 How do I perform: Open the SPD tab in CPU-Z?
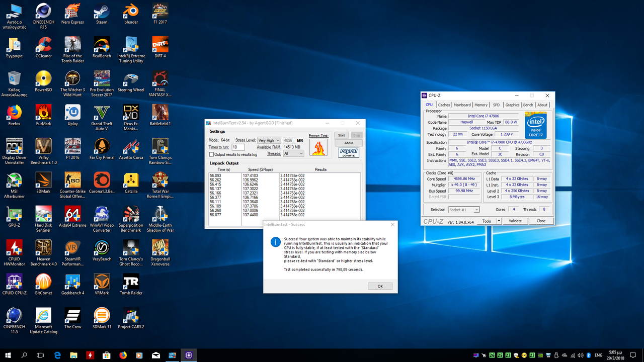click(x=496, y=105)
